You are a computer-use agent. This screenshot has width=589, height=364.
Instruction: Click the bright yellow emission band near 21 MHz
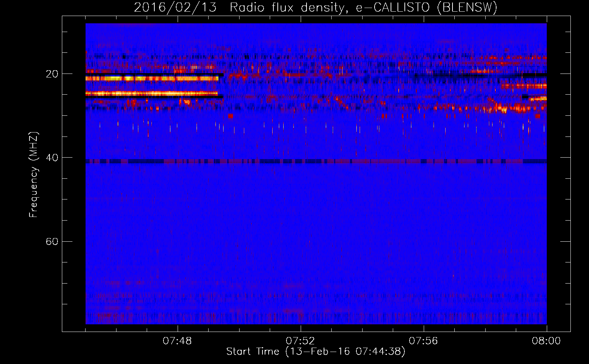[152, 78]
